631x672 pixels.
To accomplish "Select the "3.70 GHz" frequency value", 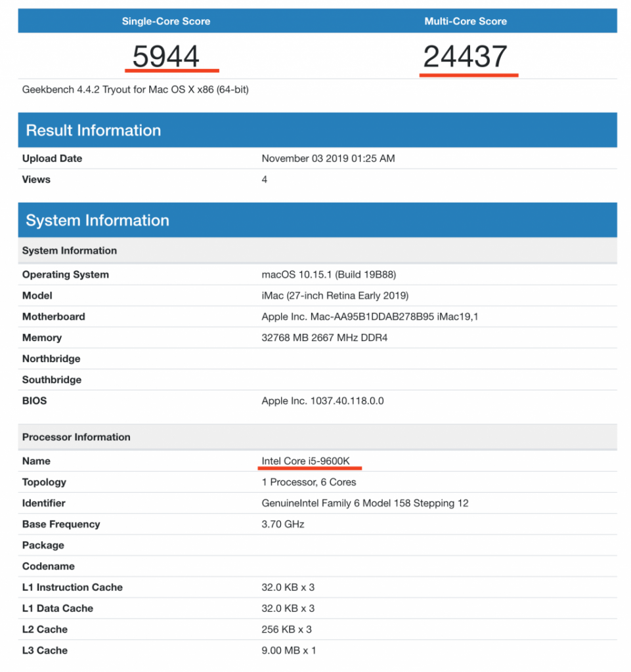I will [283, 524].
